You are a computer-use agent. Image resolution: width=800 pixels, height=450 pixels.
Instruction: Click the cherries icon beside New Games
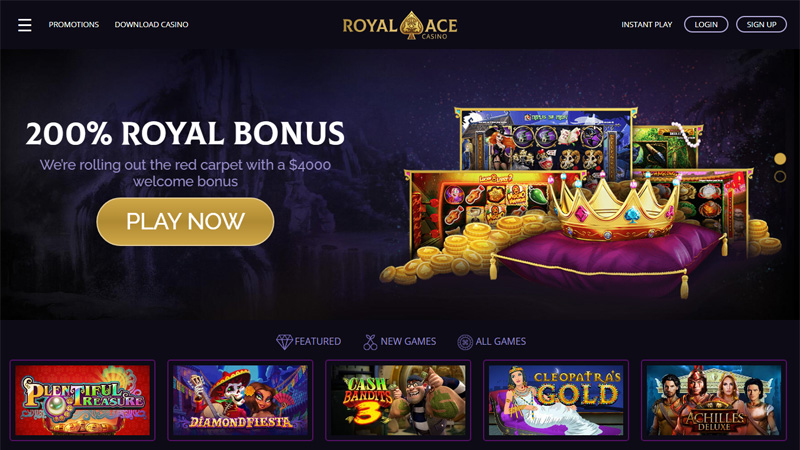[370, 342]
